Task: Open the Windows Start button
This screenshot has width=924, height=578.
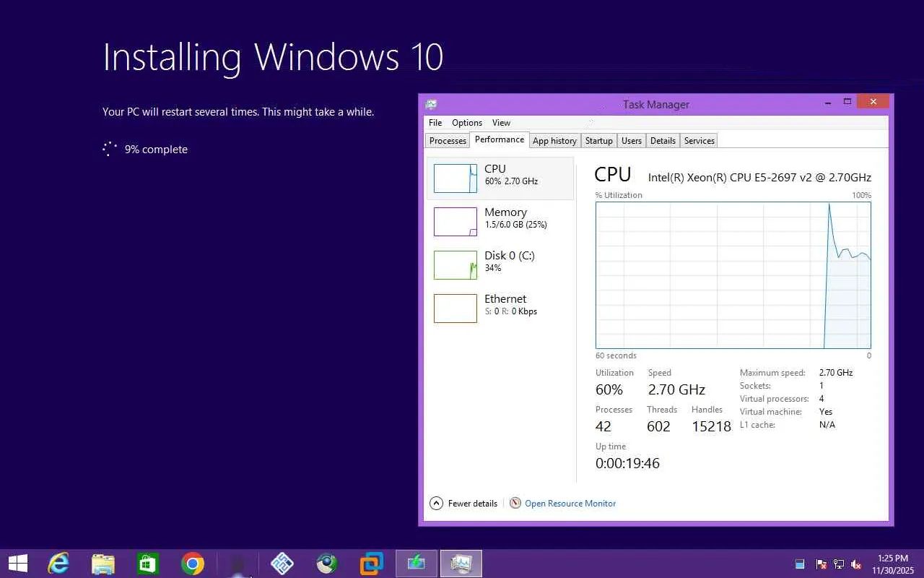Action: pos(18,564)
